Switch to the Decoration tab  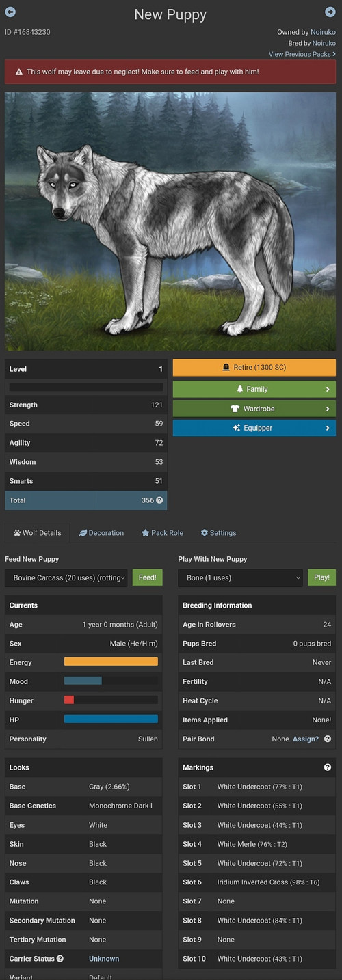[x=101, y=533]
